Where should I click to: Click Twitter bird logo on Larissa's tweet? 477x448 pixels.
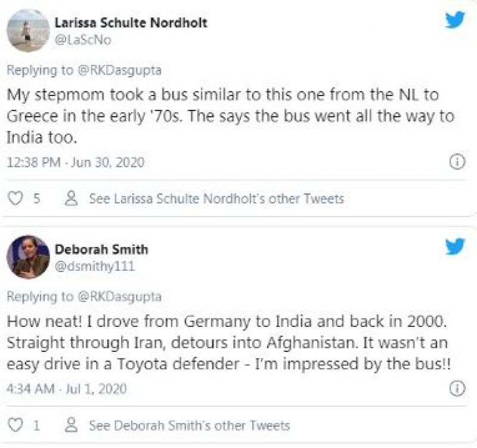click(455, 20)
